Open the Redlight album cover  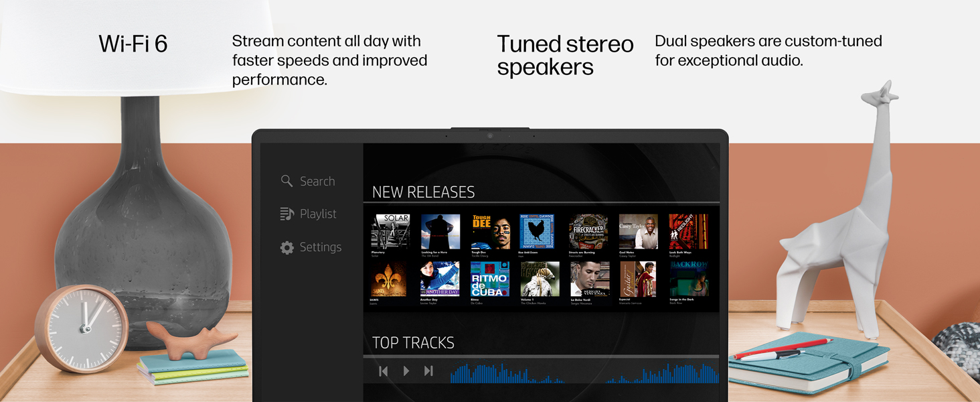[x=688, y=232]
